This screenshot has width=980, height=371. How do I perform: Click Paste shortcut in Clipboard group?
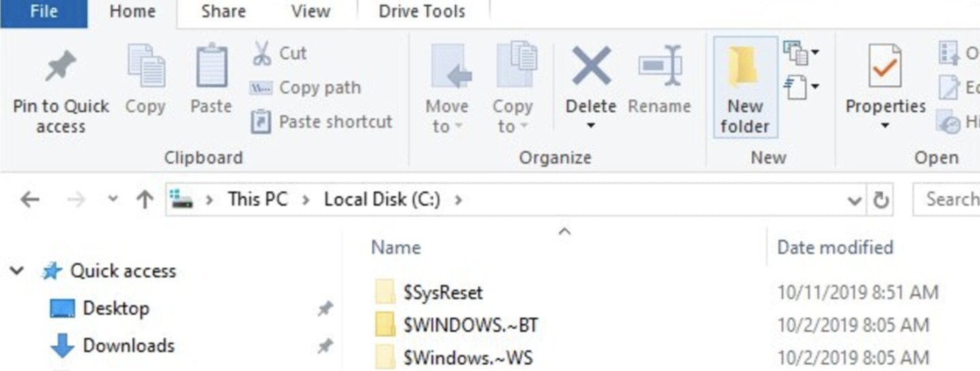(x=321, y=122)
